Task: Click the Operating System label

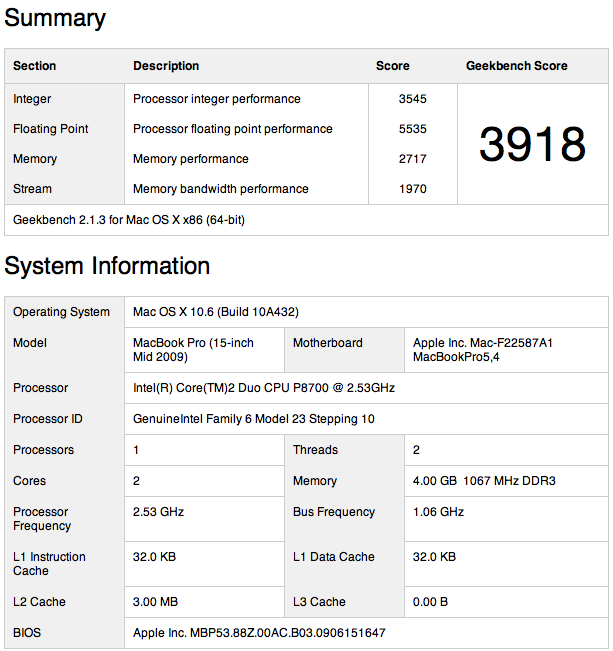Action: 61,312
